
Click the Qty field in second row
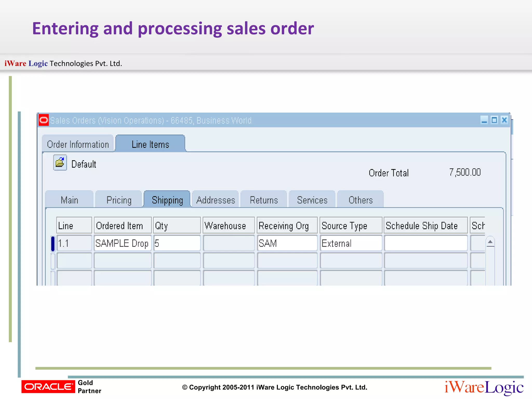177,261
